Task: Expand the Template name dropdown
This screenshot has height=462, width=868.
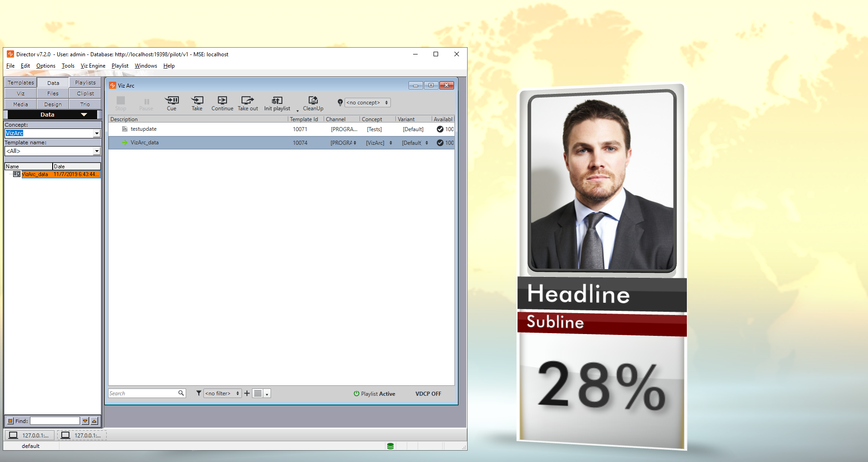Action: point(97,151)
